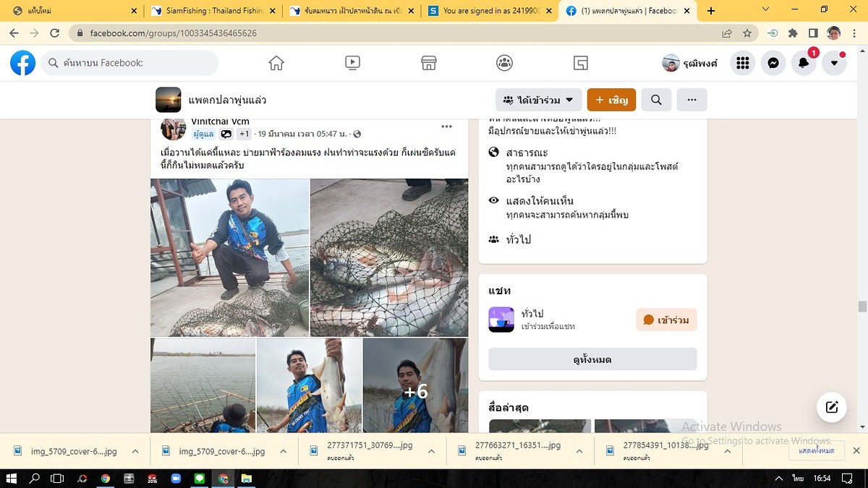Open the photo of man crouching with net

[229, 257]
